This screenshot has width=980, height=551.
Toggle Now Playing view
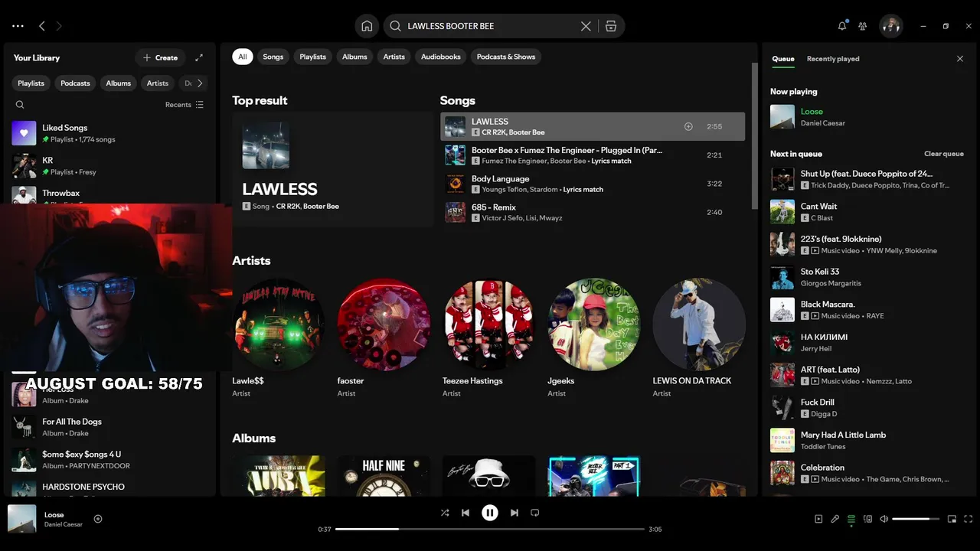(x=818, y=519)
